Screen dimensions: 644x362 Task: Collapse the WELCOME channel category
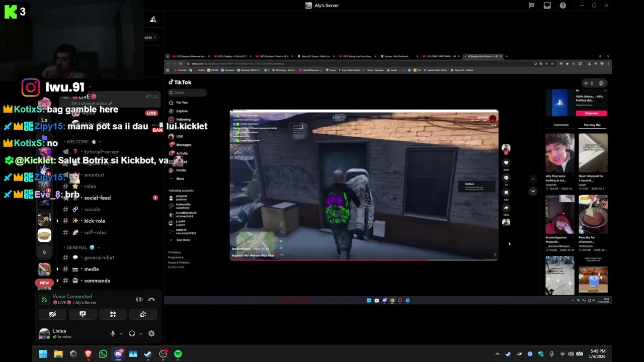84,142
